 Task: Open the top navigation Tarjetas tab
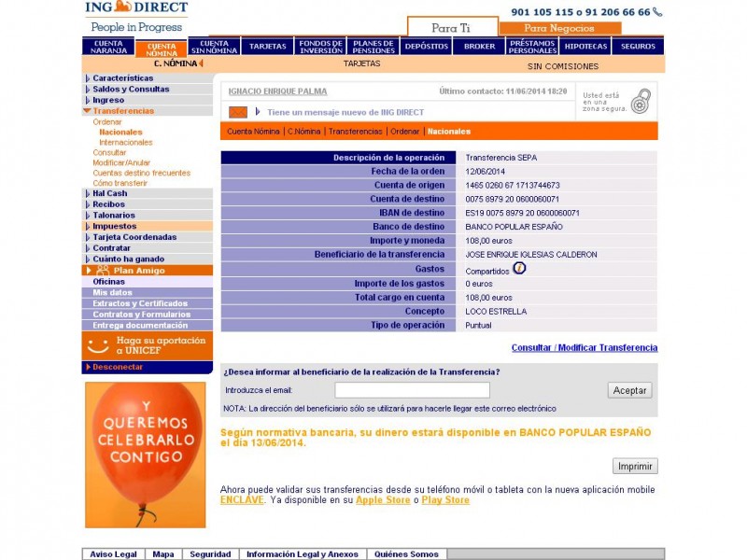click(x=268, y=46)
